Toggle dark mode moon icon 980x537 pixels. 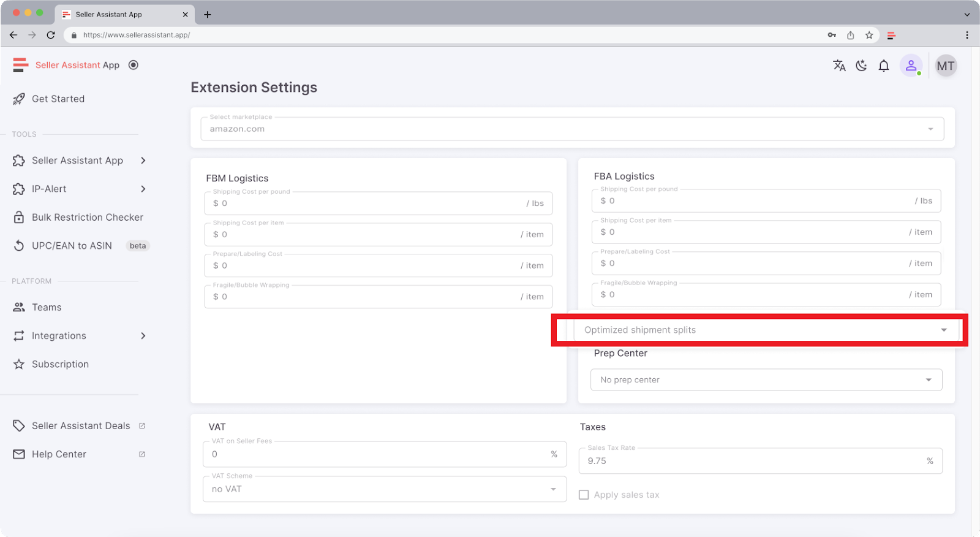tap(861, 66)
